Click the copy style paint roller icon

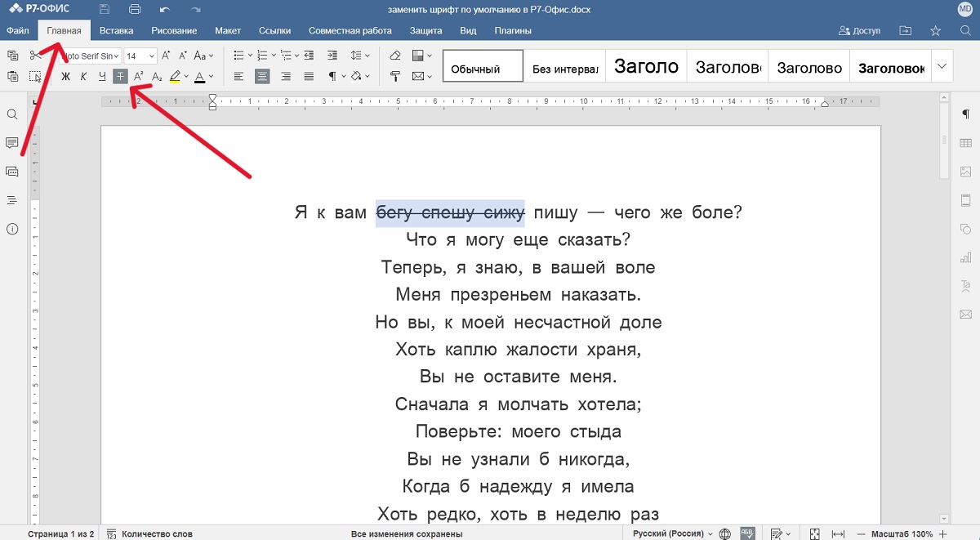click(395, 77)
